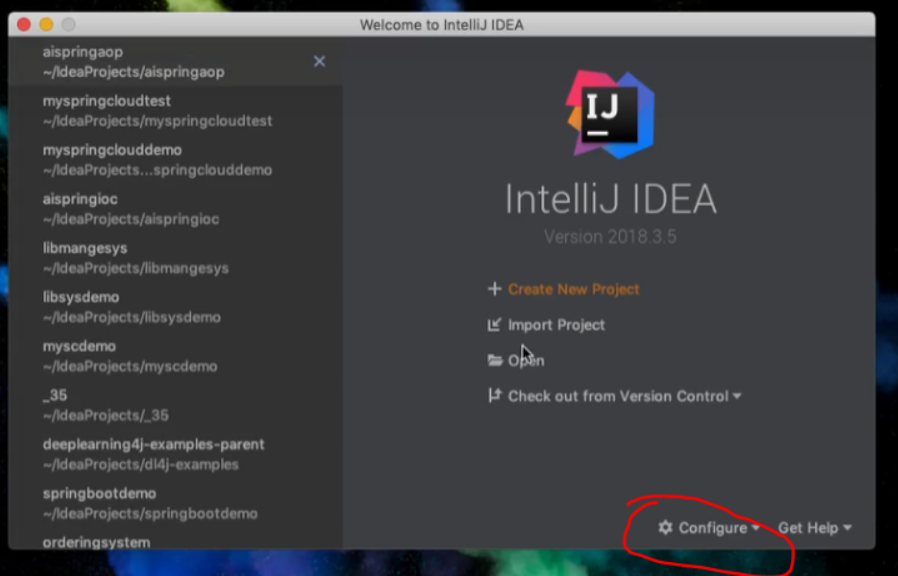Click the Import Project link
Image resolution: width=898 pixels, height=576 pixels.
tap(556, 325)
